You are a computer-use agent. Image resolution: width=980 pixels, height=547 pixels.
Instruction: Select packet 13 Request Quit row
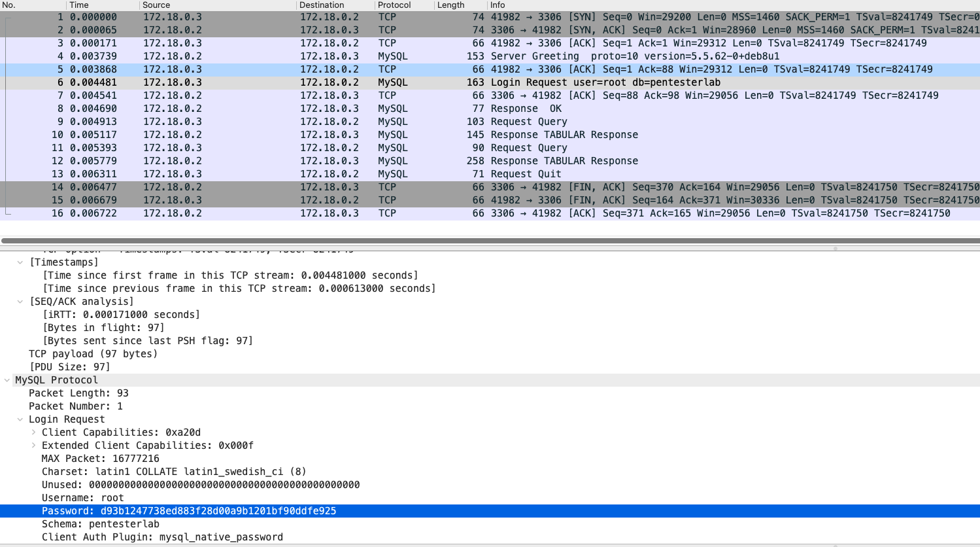pyautogui.click(x=490, y=174)
